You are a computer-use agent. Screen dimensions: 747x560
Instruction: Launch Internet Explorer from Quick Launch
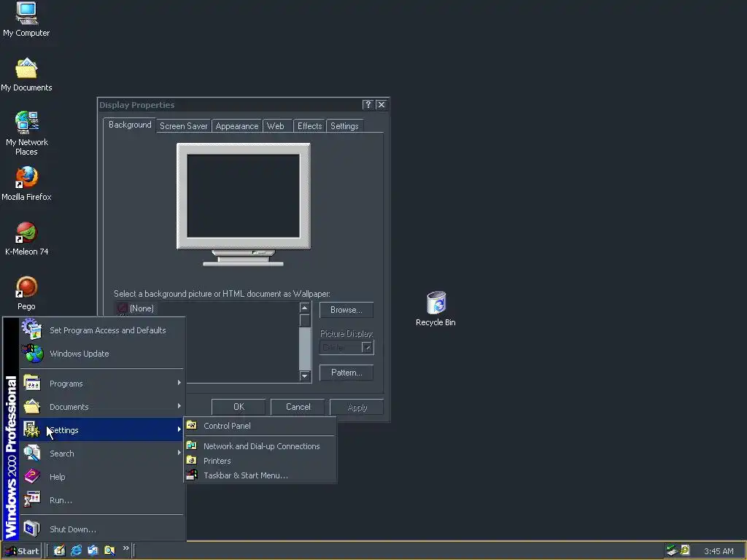pos(76,551)
